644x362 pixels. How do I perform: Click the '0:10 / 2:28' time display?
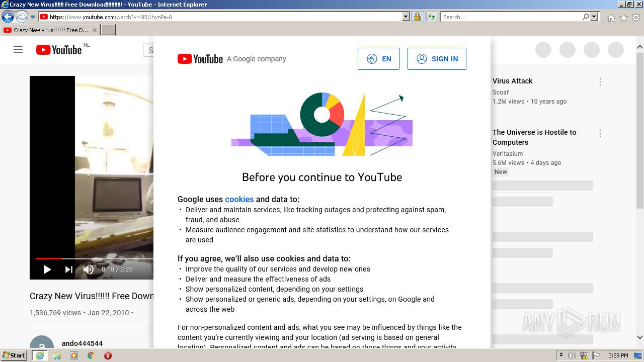click(117, 269)
